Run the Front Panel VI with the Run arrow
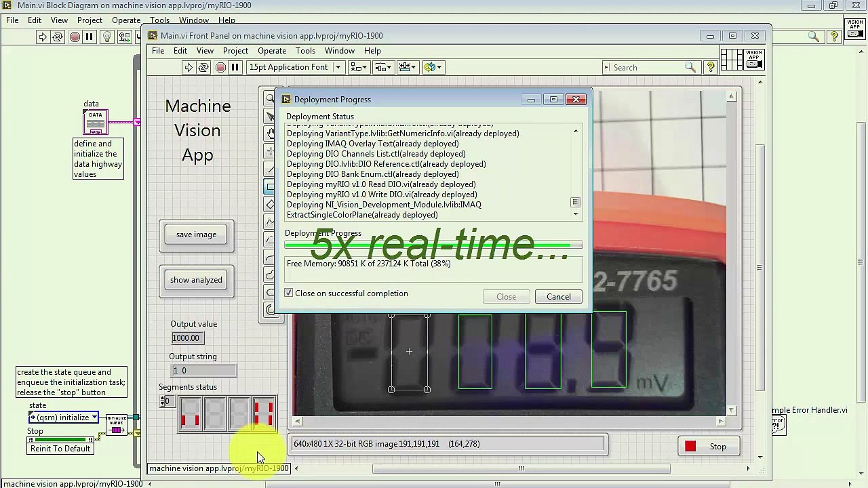Viewport: 868px width, 488px height. pyautogui.click(x=188, y=67)
